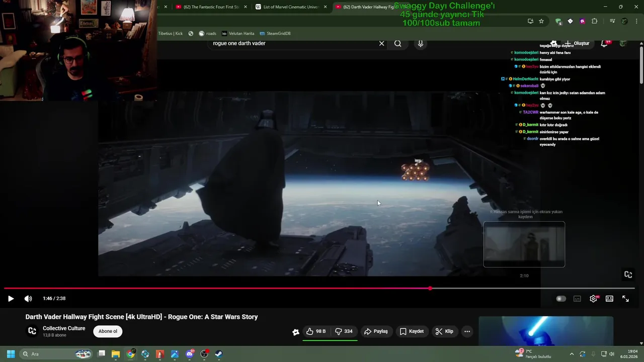Open Task View on taskbar
The height and width of the screenshot is (362, 644).
[101, 354]
